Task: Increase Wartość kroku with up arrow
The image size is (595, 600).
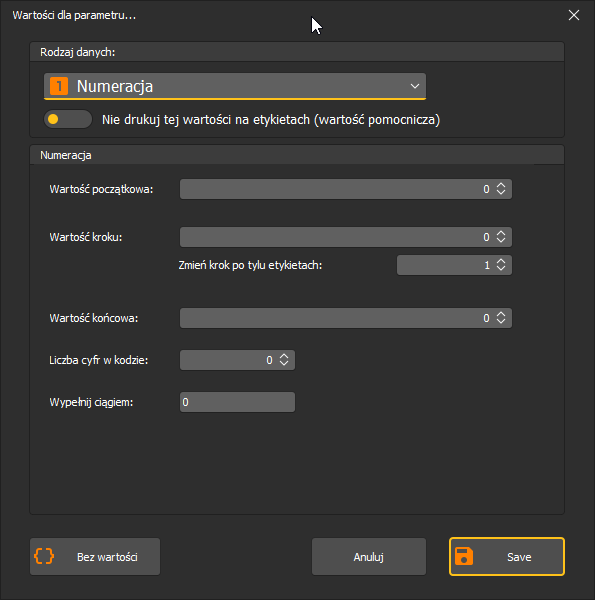Action: 501,233
